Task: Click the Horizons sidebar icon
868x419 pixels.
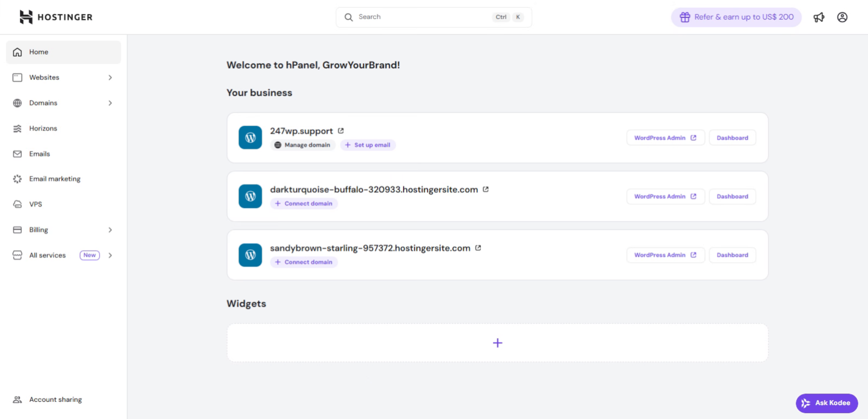Action: click(x=17, y=128)
